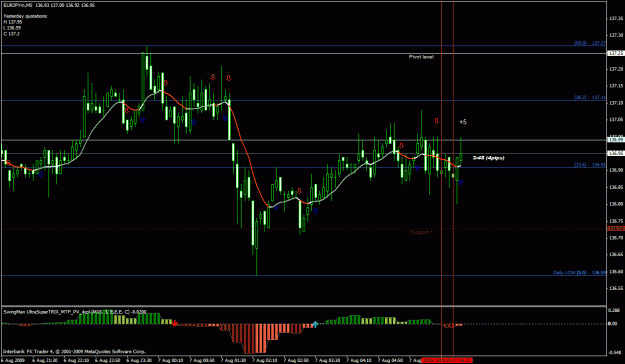This screenshot has height=364, width=625.
Task: Click 136.70 on the price scale
Action: [x=616, y=238]
